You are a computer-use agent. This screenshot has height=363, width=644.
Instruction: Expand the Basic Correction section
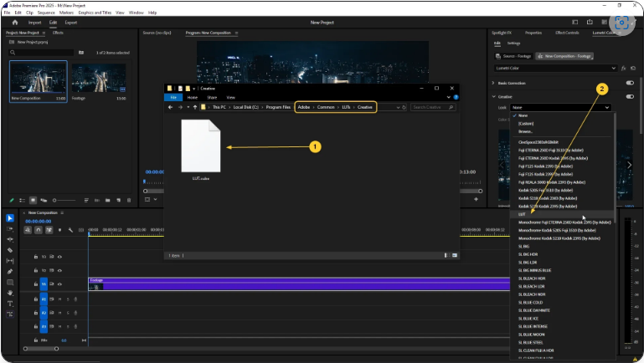pyautogui.click(x=493, y=83)
